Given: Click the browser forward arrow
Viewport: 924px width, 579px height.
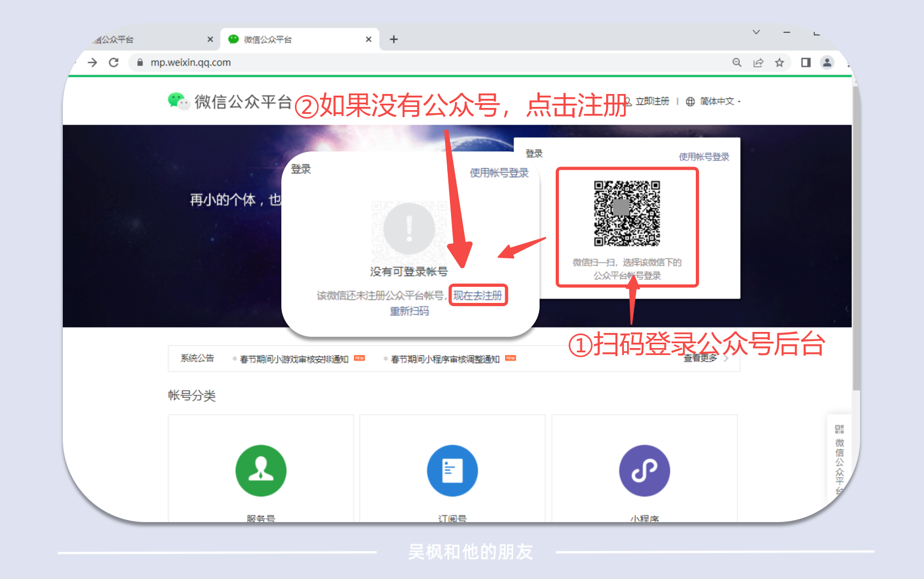Looking at the screenshot, I should 92,62.
